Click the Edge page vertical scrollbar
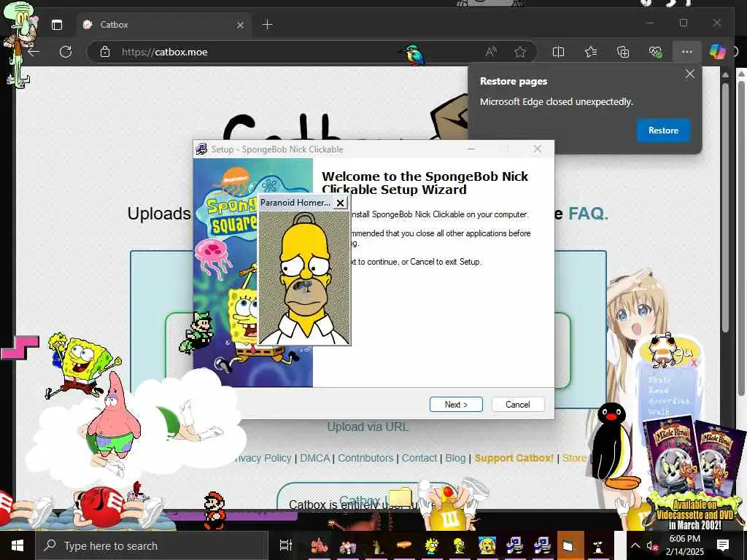 point(725,207)
